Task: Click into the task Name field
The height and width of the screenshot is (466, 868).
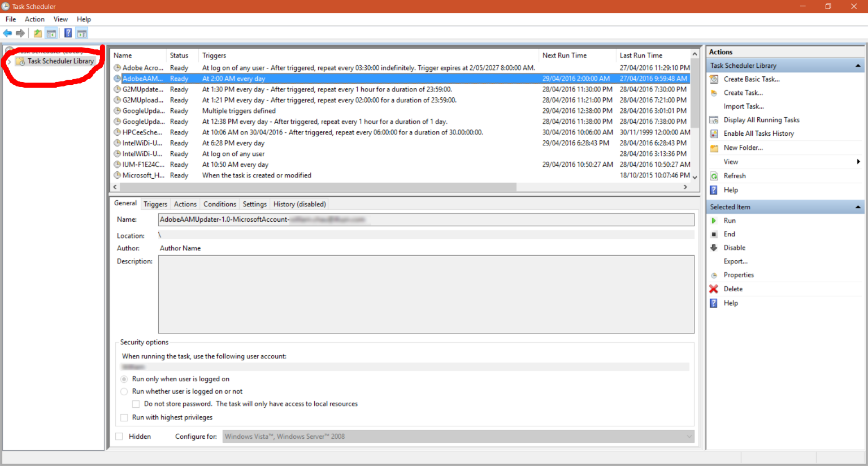Action: click(x=426, y=219)
